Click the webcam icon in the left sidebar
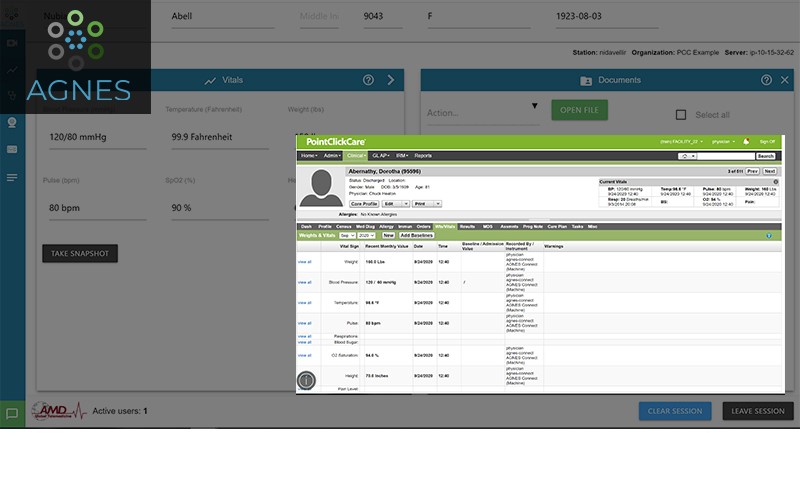The image size is (800, 500). coord(12,122)
